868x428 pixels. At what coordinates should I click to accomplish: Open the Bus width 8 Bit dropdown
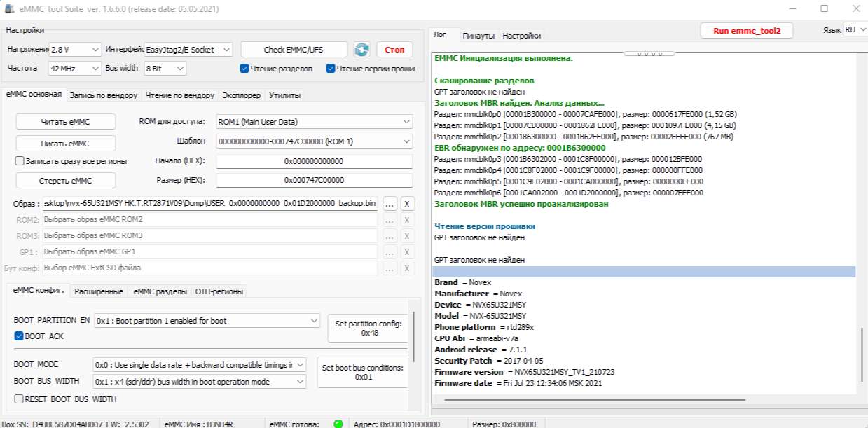165,69
